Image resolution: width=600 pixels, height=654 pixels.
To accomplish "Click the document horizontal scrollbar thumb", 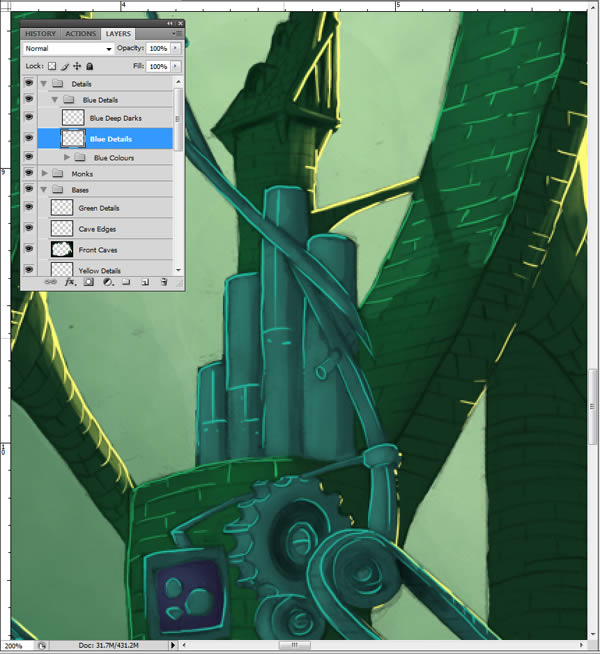I will (x=294, y=646).
